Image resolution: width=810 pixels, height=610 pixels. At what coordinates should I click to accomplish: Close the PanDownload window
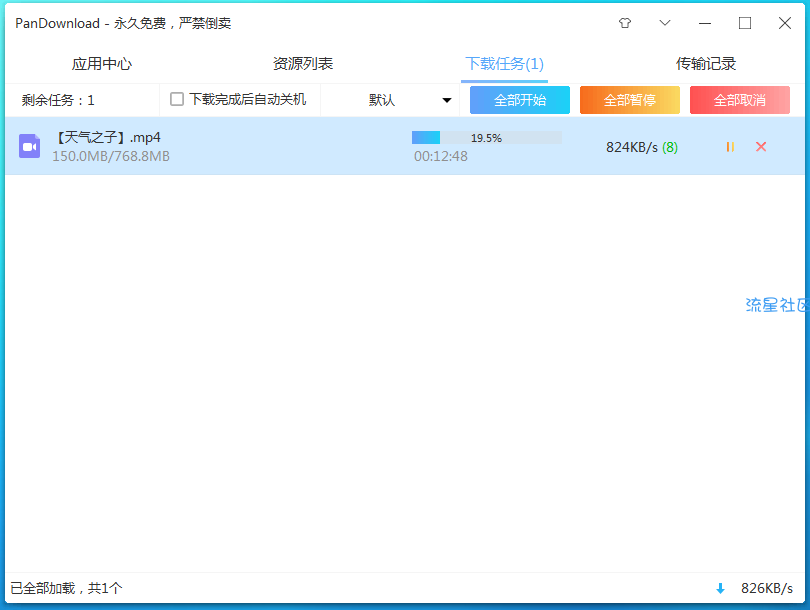pyautogui.click(x=785, y=23)
